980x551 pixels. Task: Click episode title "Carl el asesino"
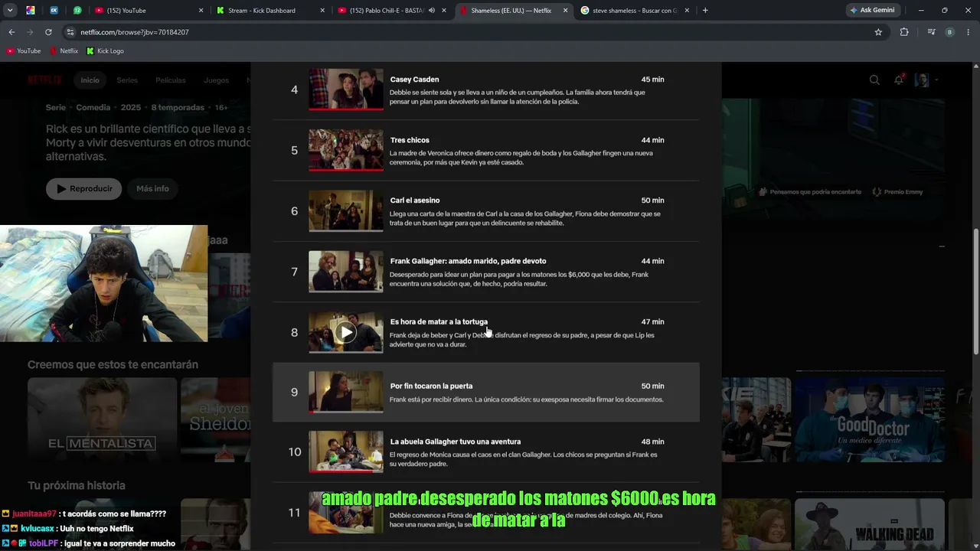(415, 201)
